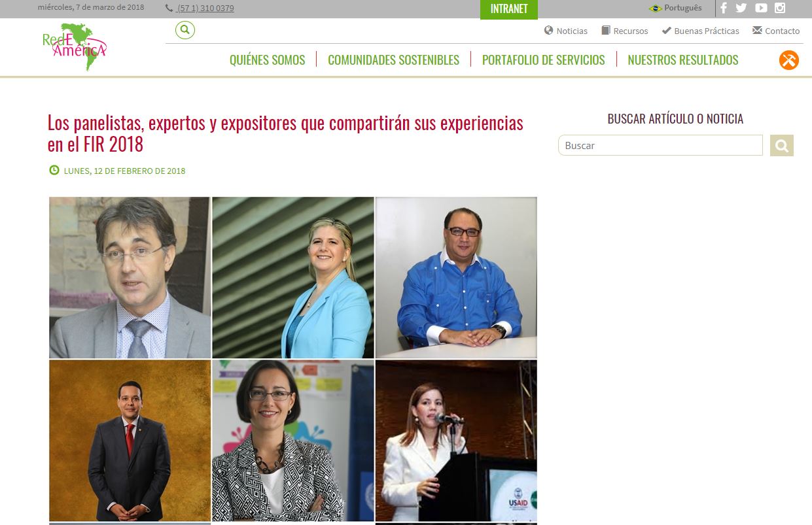812x525 pixels.
Task: Click the search submit magnifier button
Action: (782, 145)
